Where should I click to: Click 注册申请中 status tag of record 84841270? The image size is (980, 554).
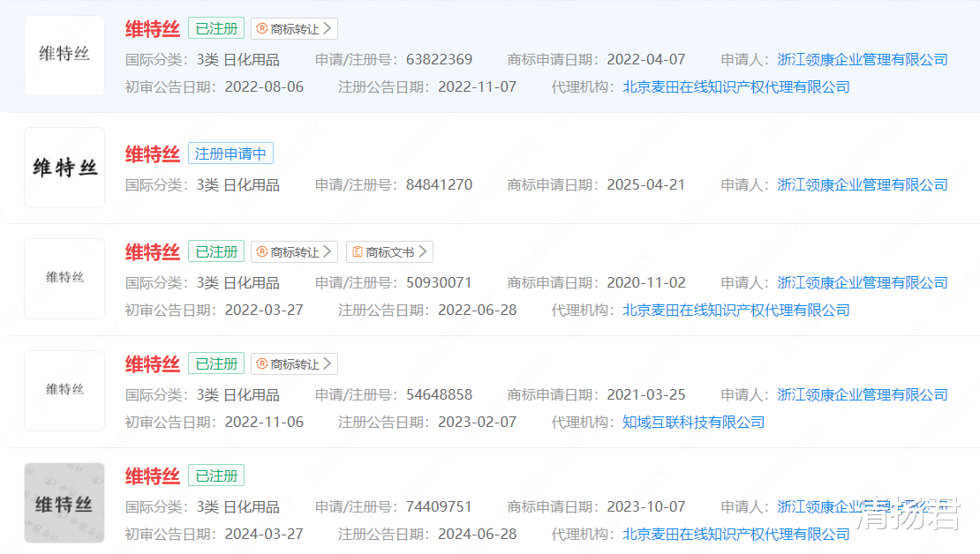click(230, 153)
